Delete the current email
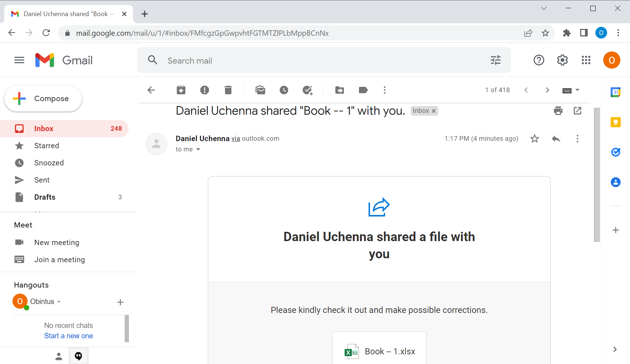This screenshot has width=630, height=364. pos(228,90)
